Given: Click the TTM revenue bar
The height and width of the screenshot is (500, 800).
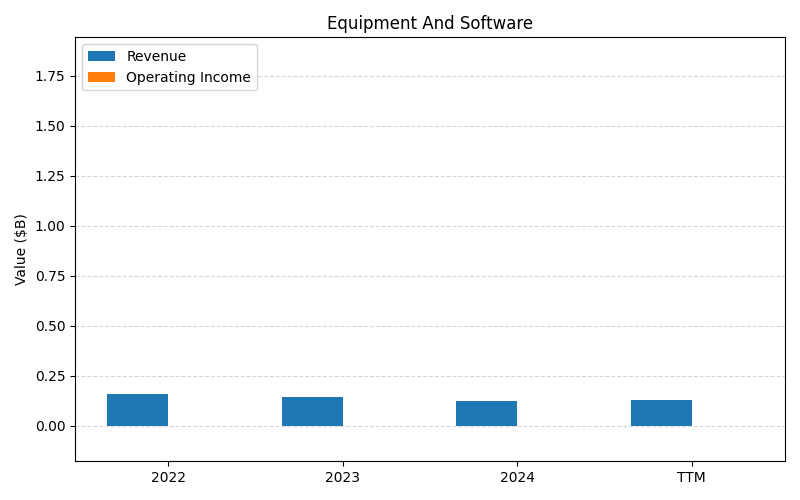Looking at the screenshot, I should (x=661, y=413).
